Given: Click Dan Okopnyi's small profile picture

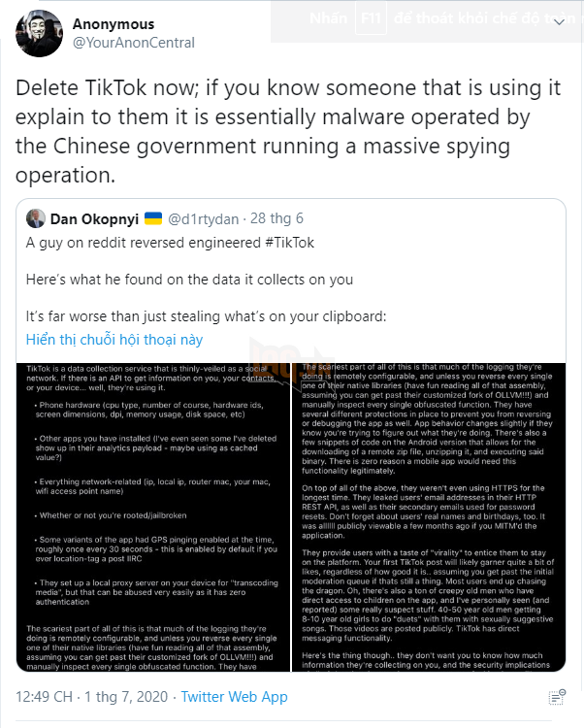Looking at the screenshot, I should point(36,217).
